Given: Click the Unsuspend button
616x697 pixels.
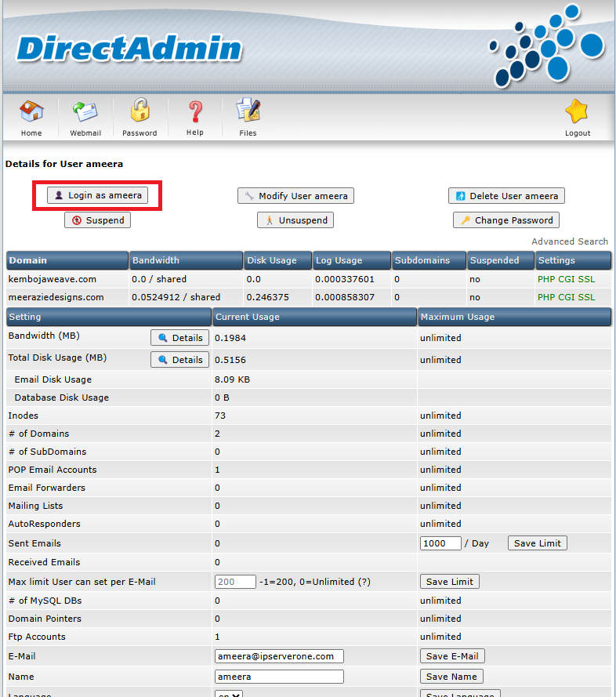Looking at the screenshot, I should click(x=295, y=220).
